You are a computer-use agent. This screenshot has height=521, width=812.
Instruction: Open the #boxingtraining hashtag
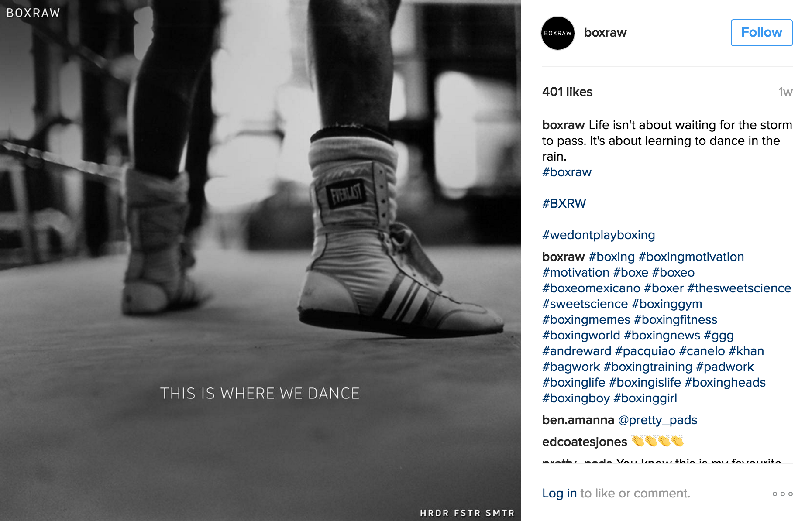coord(648,367)
